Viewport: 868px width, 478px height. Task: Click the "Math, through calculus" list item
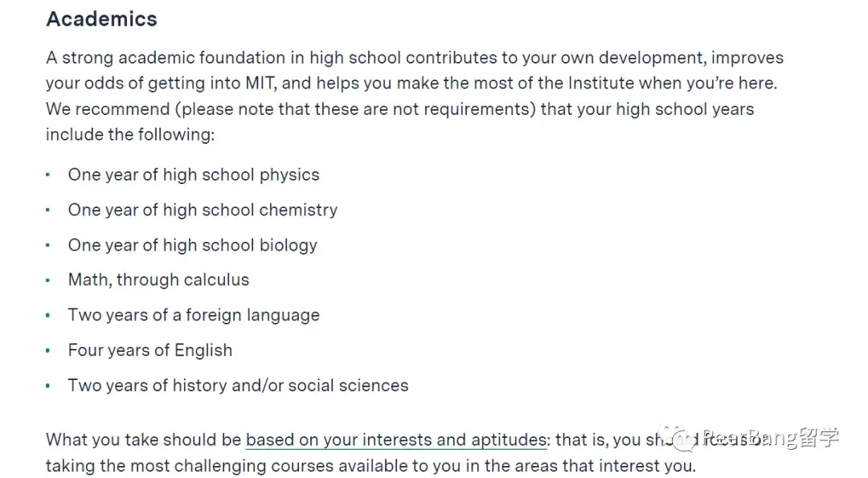tap(158, 280)
